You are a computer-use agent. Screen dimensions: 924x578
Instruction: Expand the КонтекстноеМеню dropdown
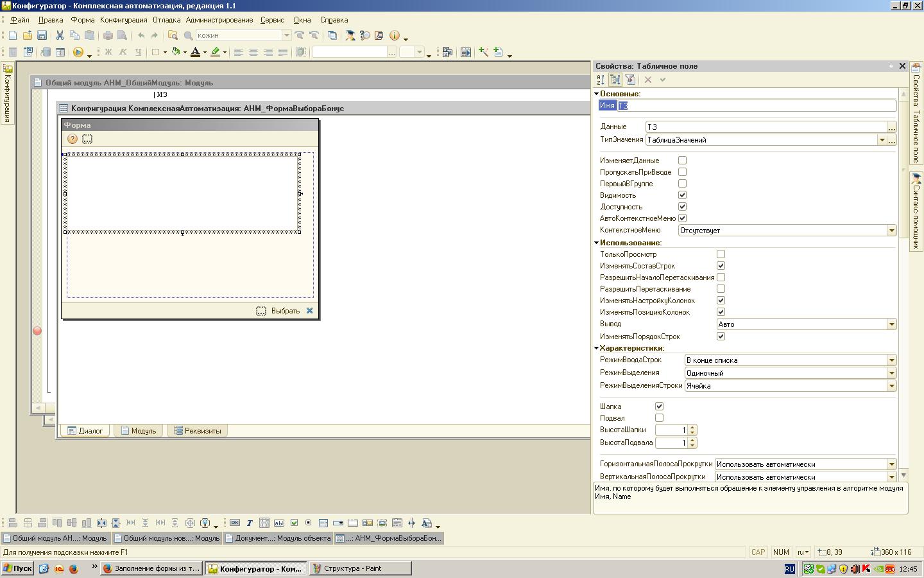point(891,231)
